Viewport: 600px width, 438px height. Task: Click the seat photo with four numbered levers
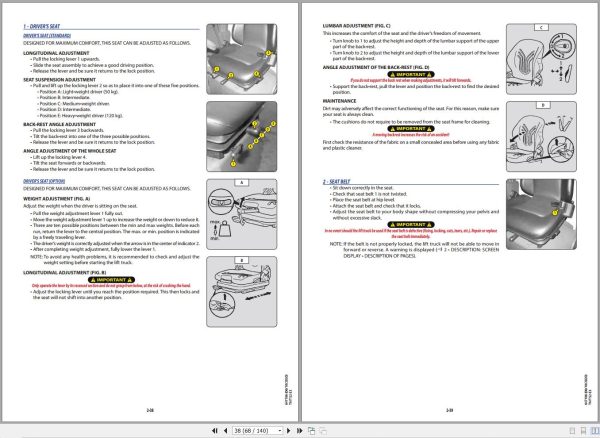point(242,59)
